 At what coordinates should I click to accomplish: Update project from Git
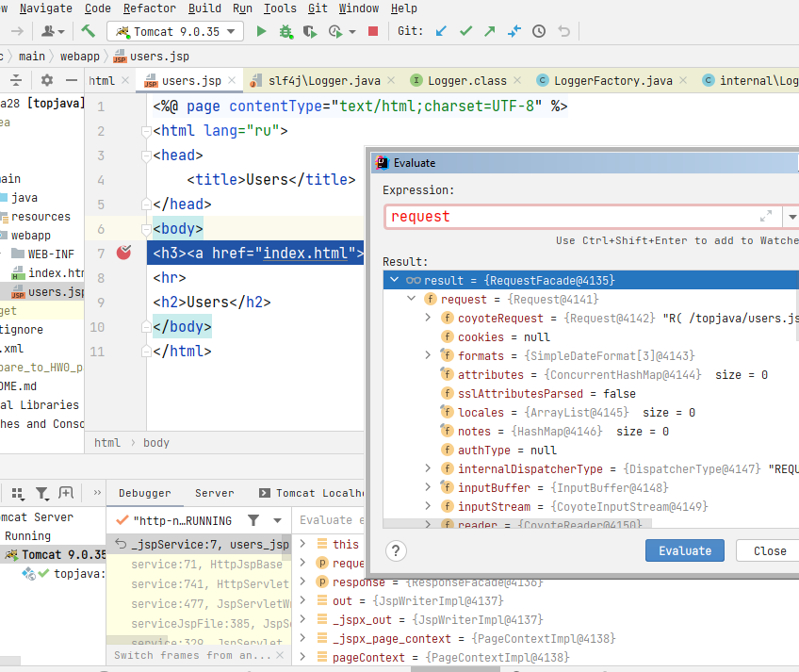(441, 32)
